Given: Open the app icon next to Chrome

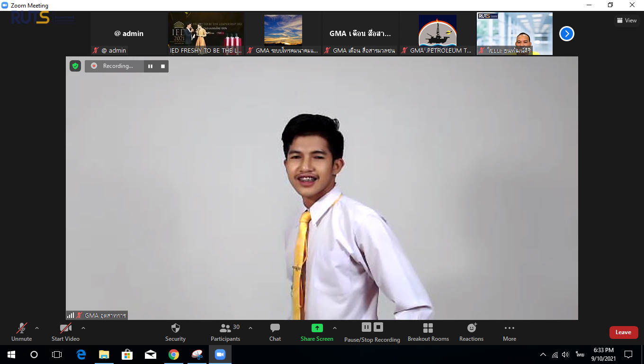Looking at the screenshot, I should click(x=197, y=355).
